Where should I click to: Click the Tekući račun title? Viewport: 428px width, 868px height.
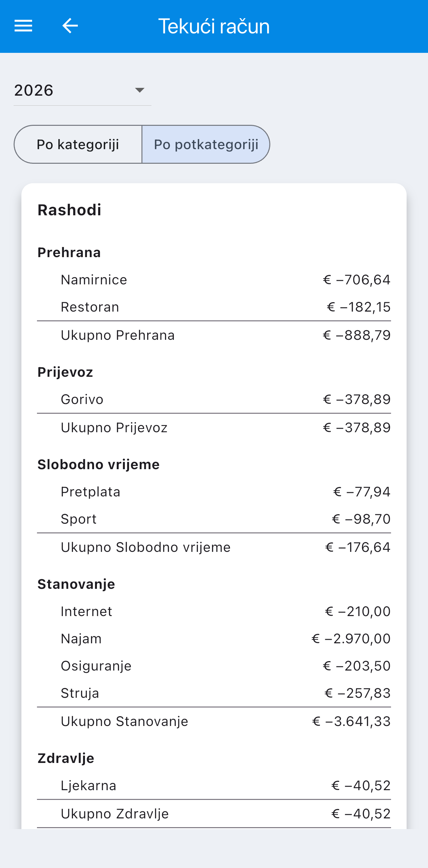point(214,26)
